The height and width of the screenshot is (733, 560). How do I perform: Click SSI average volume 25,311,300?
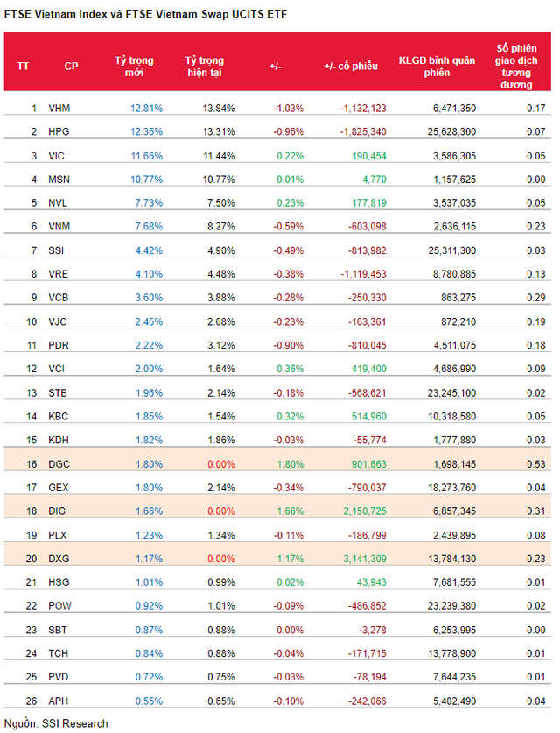452,250
